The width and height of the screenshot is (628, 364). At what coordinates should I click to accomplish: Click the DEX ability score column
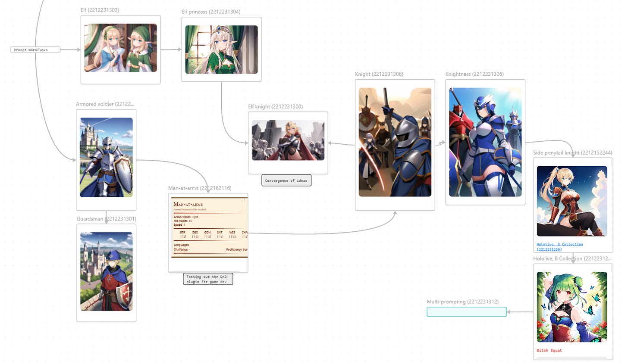click(x=195, y=234)
